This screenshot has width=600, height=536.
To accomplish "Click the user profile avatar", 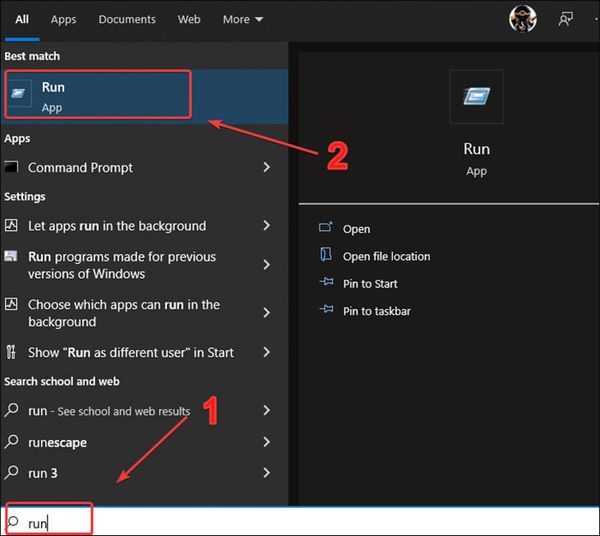I will click(522, 18).
